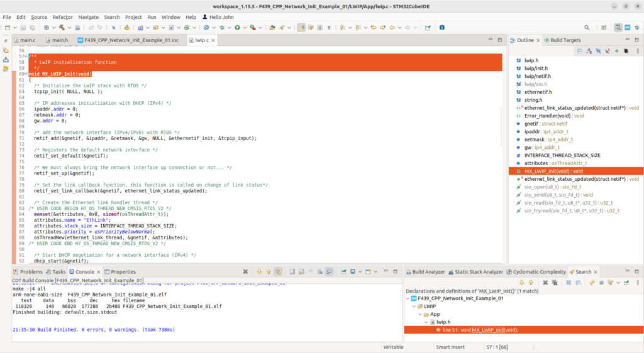Viewport: 644px width, 353px height.
Task: Click Show Next Match arrow in Search panel
Action: (521, 283)
